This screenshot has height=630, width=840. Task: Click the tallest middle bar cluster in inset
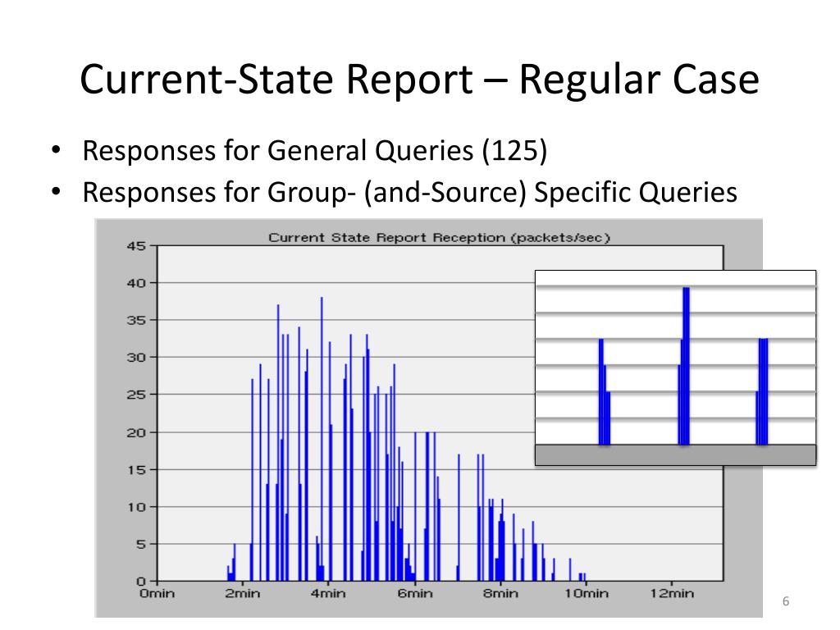[x=684, y=366]
